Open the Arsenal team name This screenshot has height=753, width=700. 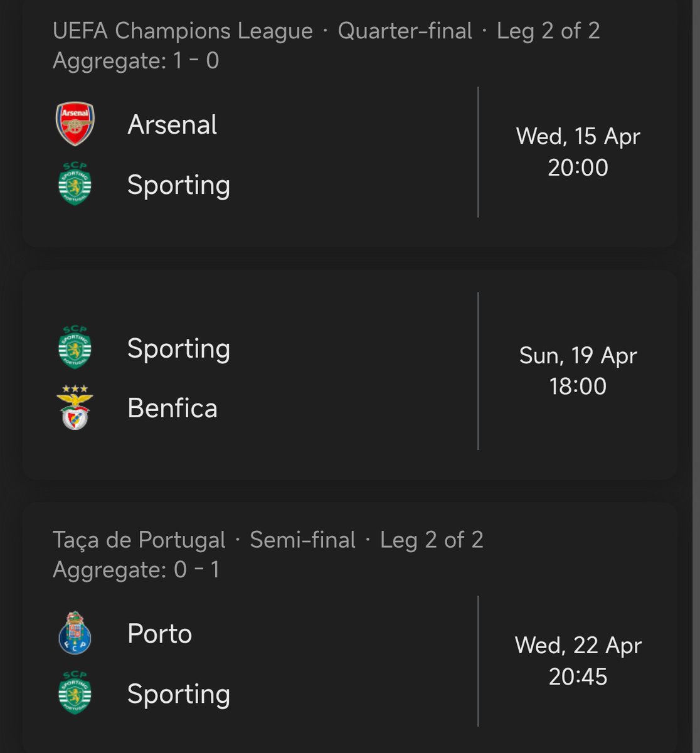tap(172, 124)
